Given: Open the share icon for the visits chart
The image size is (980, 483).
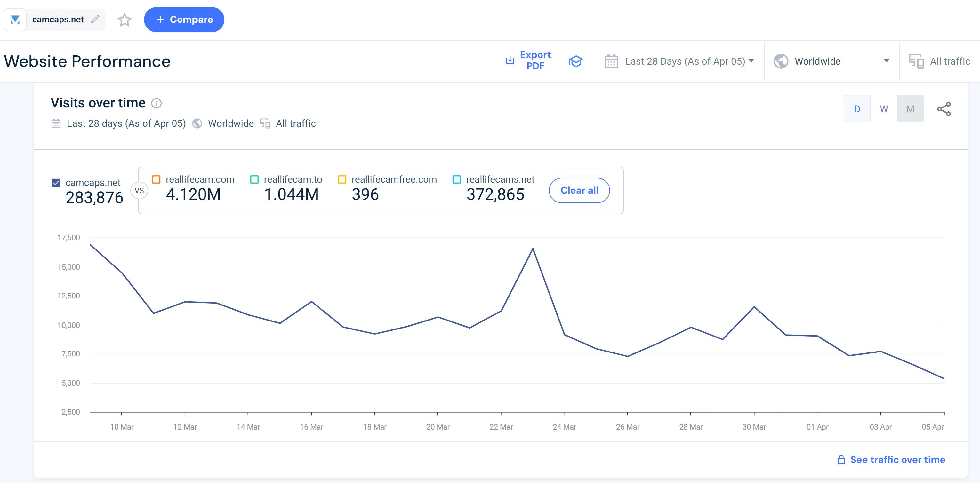Looking at the screenshot, I should pos(944,109).
